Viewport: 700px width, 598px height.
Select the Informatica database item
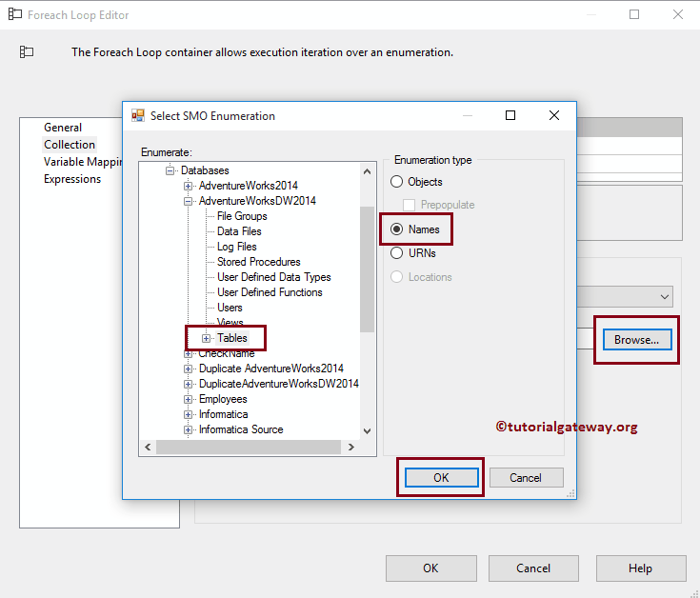coord(223,414)
